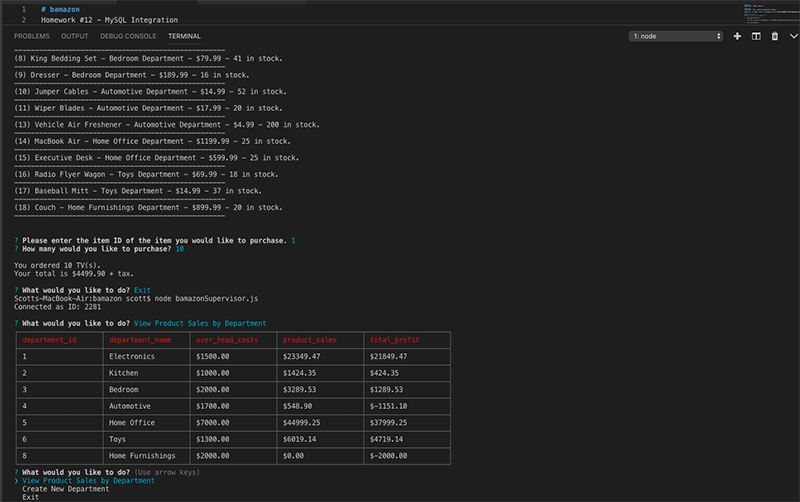The image size is (800, 502).
Task: Select 'View Product Sales by Department' menu option
Action: click(x=88, y=481)
